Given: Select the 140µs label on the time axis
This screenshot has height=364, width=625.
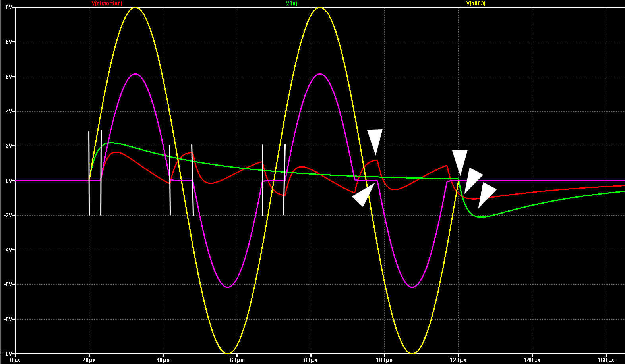Looking at the screenshot, I should (x=532, y=360).
